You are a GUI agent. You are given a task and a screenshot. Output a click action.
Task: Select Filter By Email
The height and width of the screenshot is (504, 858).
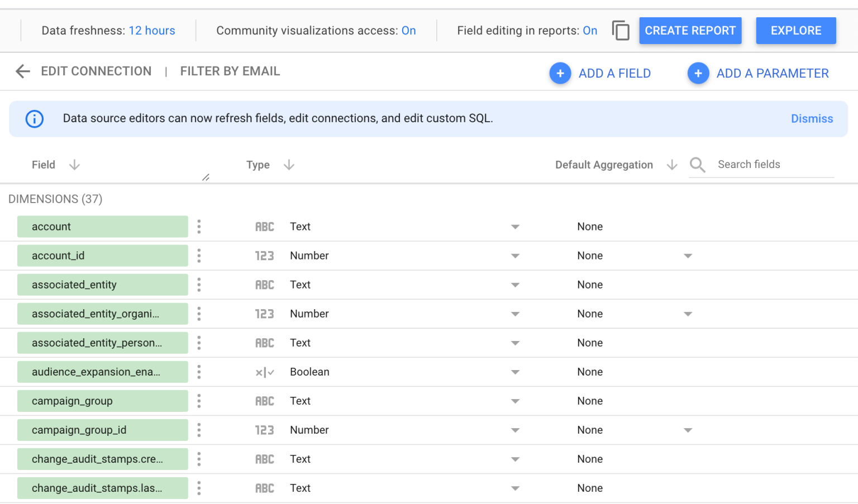click(x=230, y=71)
